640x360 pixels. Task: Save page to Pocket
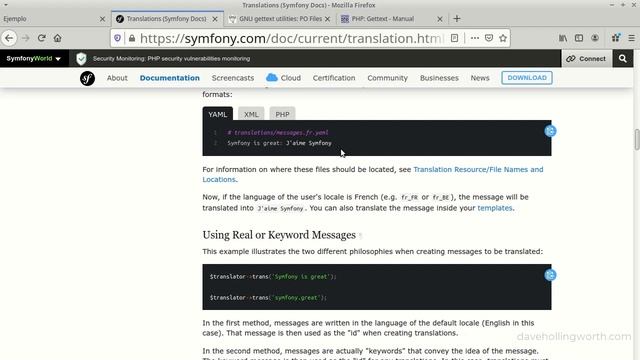click(489, 38)
